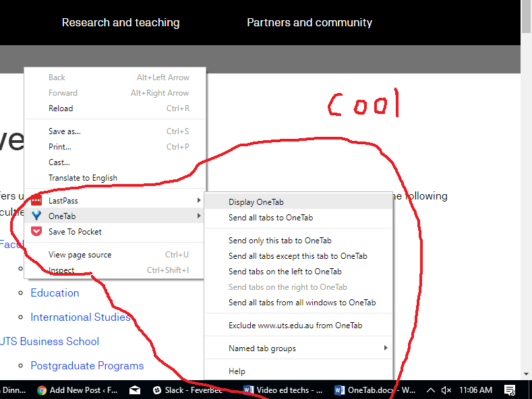
Task: Choose Inspect from context menu
Action: 115,270
